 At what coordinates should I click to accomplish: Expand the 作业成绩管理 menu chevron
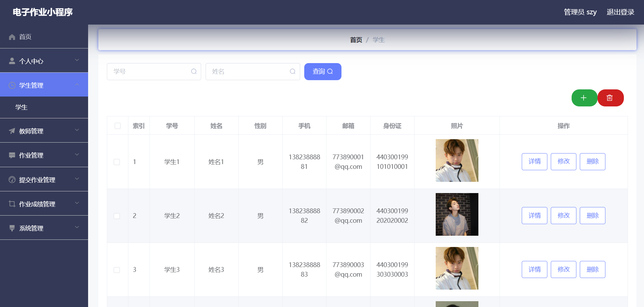click(77, 203)
